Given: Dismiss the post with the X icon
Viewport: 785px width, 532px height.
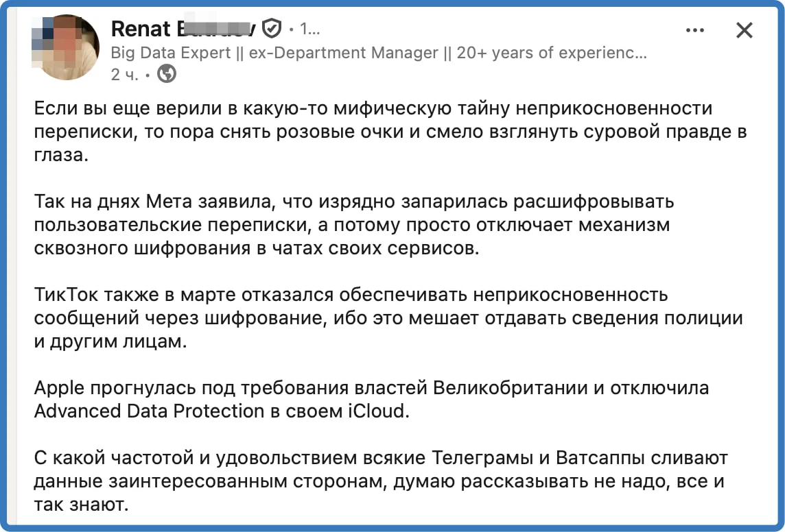Looking at the screenshot, I should [745, 30].
